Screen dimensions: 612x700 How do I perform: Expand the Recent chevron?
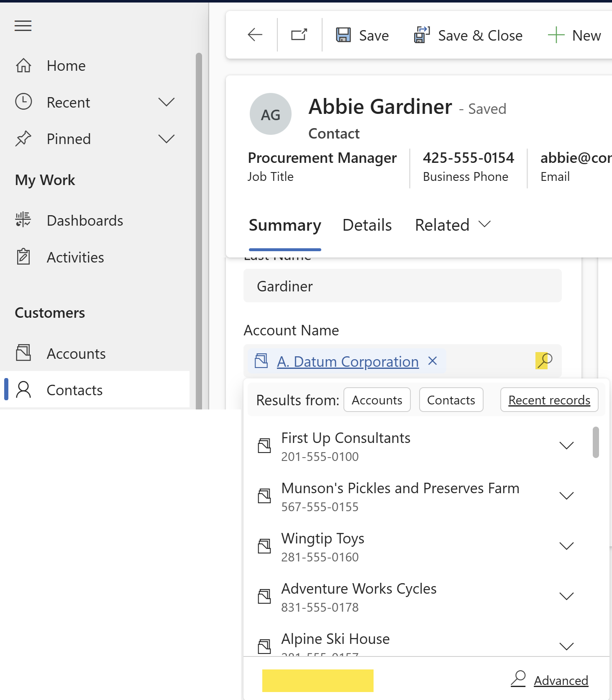point(166,102)
